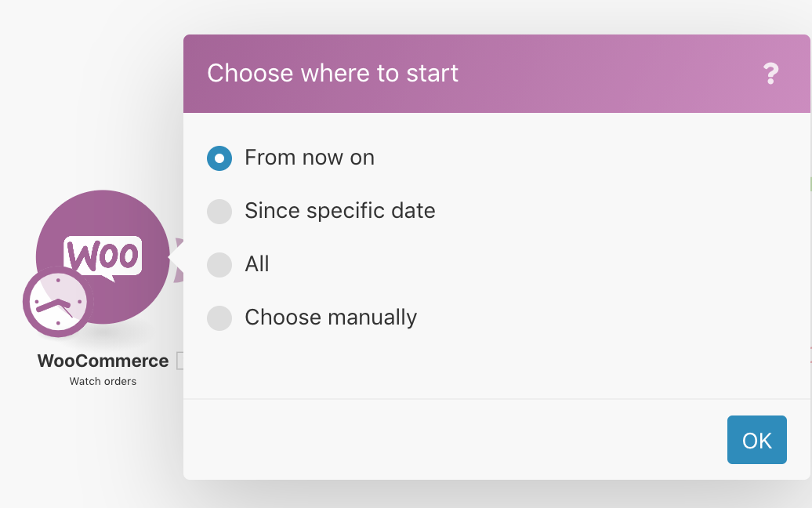Open the clock schedule icon
The image size is (812, 508).
pos(57,303)
